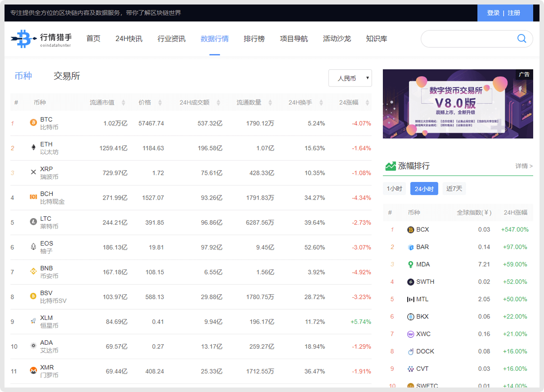Click the coindatahunter logo icon
Viewport: 544px width, 392px height.
(23, 39)
